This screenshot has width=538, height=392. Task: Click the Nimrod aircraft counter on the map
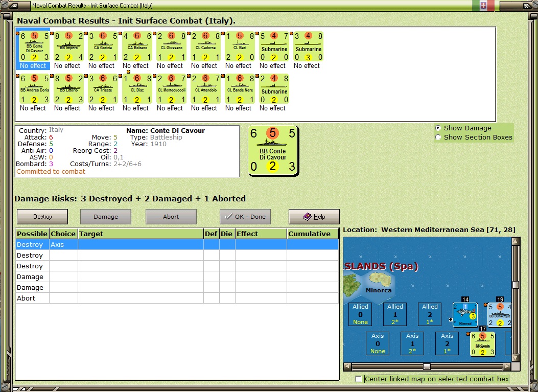pyautogui.click(x=465, y=314)
